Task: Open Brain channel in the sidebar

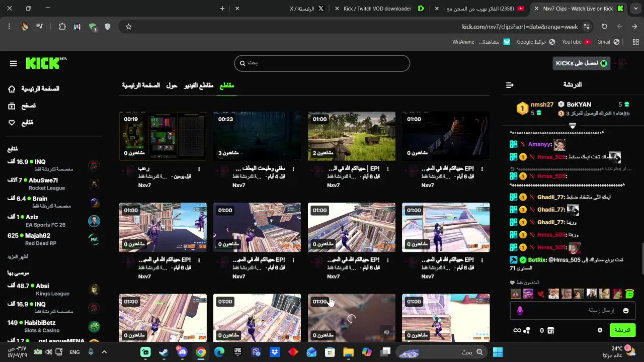Action: 53,202
